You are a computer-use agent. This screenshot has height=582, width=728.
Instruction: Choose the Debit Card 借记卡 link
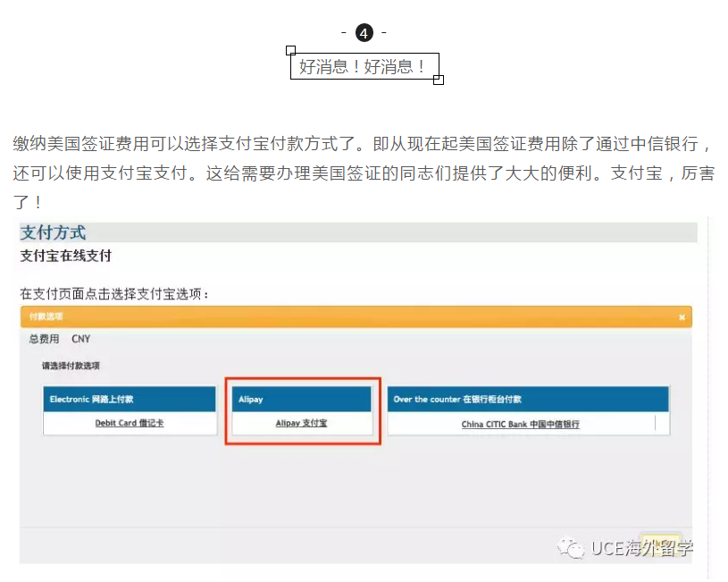point(130,423)
